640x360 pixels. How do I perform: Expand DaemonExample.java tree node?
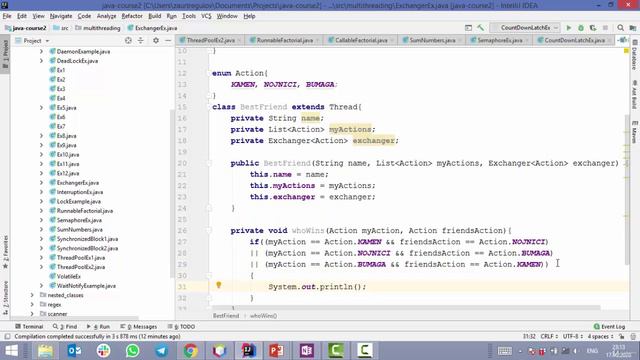coord(41,51)
